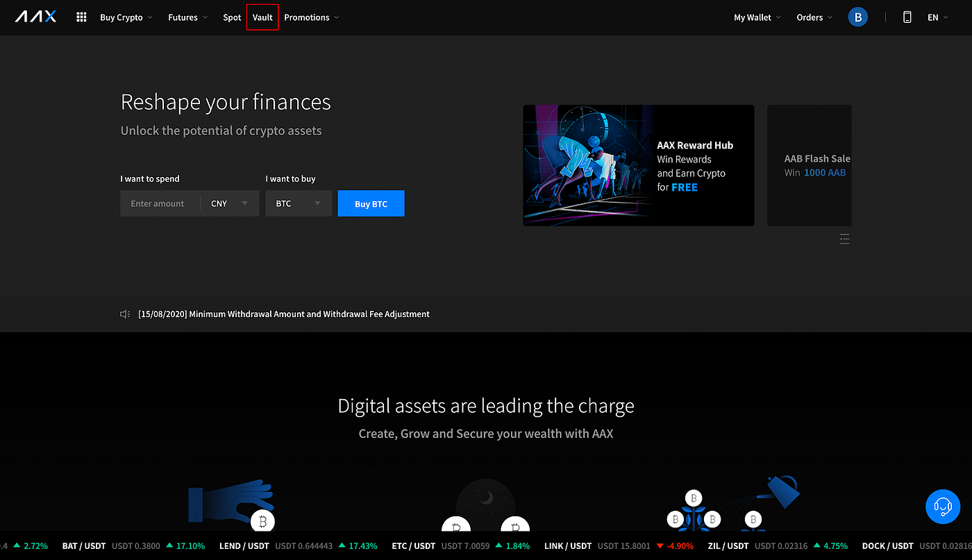
Task: Click the Bitcoin coin icon in the illustration
Action: coord(262,521)
